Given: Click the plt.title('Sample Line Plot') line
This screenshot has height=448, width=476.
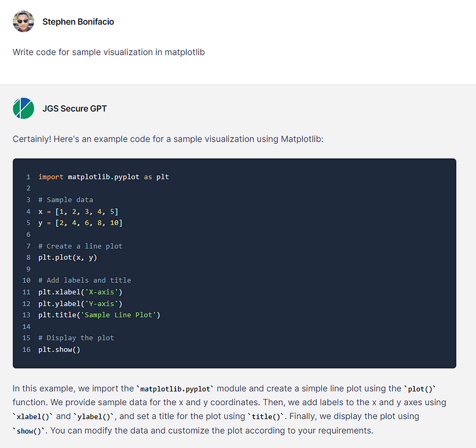Looking at the screenshot, I should point(99,315).
